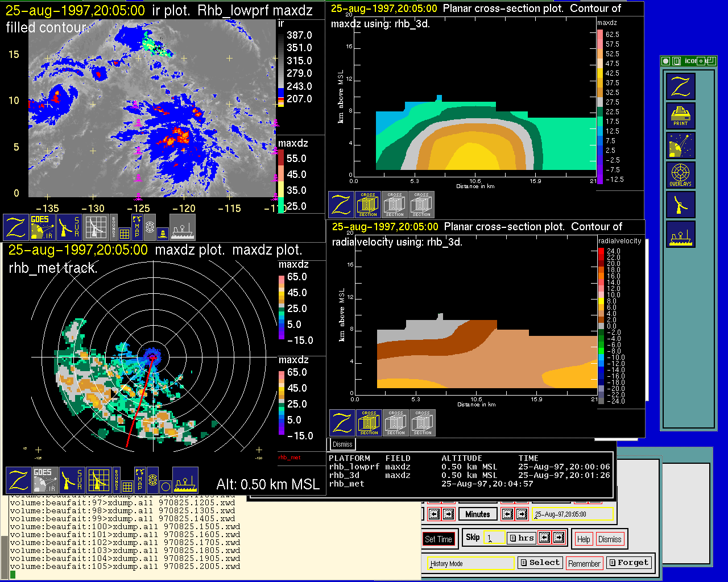Image resolution: width=728 pixels, height=582 pixels.
Task: Open the OVERLAYS icon in right panel
Action: [680, 175]
